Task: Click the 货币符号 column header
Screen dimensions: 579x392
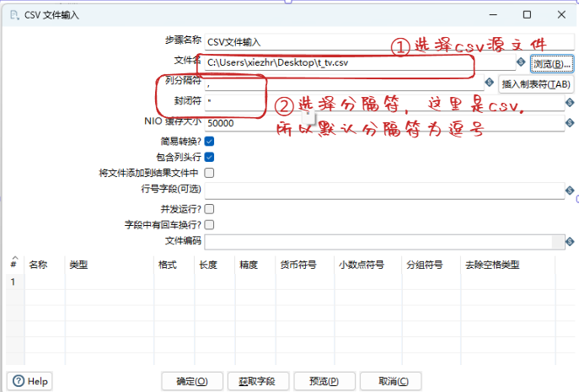Action: [305, 265]
